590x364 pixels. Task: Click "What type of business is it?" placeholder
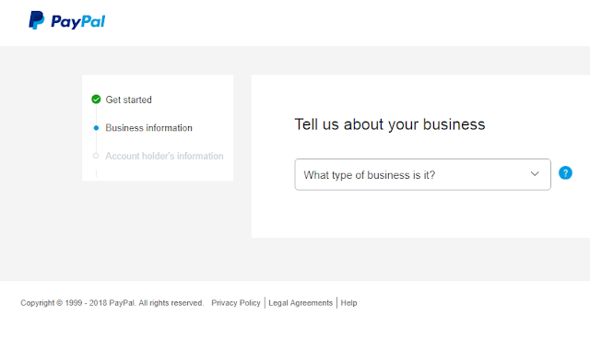click(369, 175)
